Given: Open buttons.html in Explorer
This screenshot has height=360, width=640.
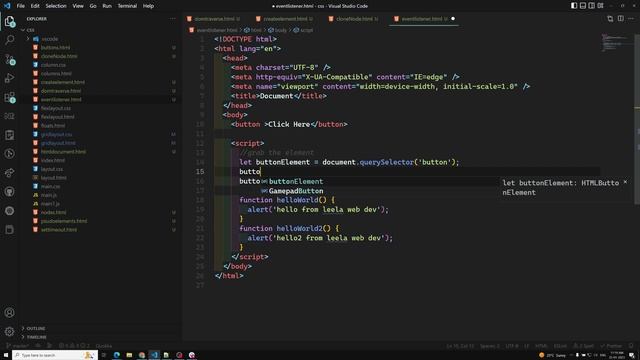Looking at the screenshot, I should pyautogui.click(x=56, y=48).
